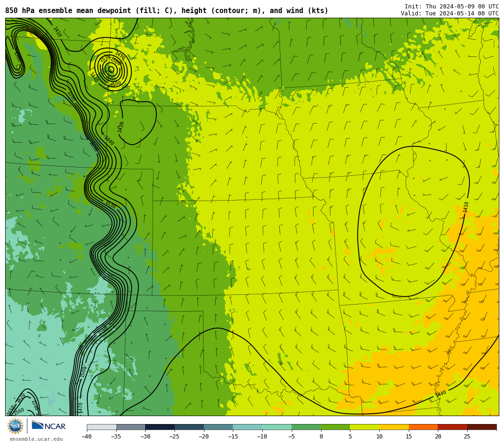The height and width of the screenshot is (445, 504).
Task: Pick the dark navy -30 to -25 colorbar segment
Action: (160, 427)
